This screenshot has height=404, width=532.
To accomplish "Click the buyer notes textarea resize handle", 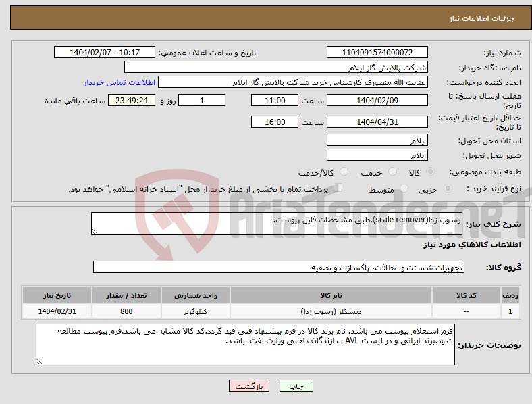I will pyautogui.click(x=39, y=362).
